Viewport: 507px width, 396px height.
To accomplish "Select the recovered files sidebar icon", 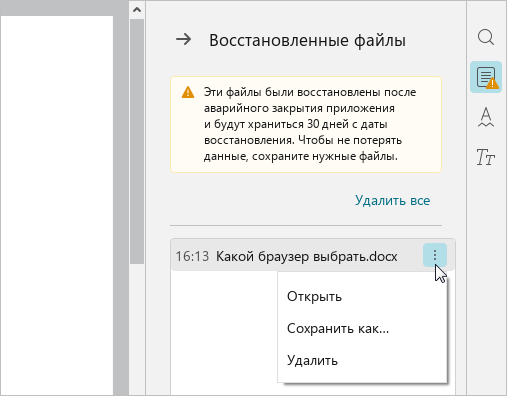I will pyautogui.click(x=486, y=77).
